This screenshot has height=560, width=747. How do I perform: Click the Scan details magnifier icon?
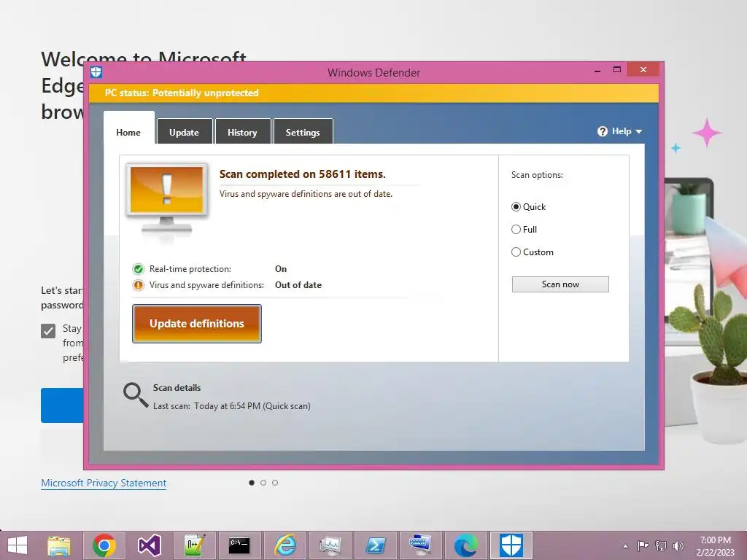pyautogui.click(x=136, y=394)
